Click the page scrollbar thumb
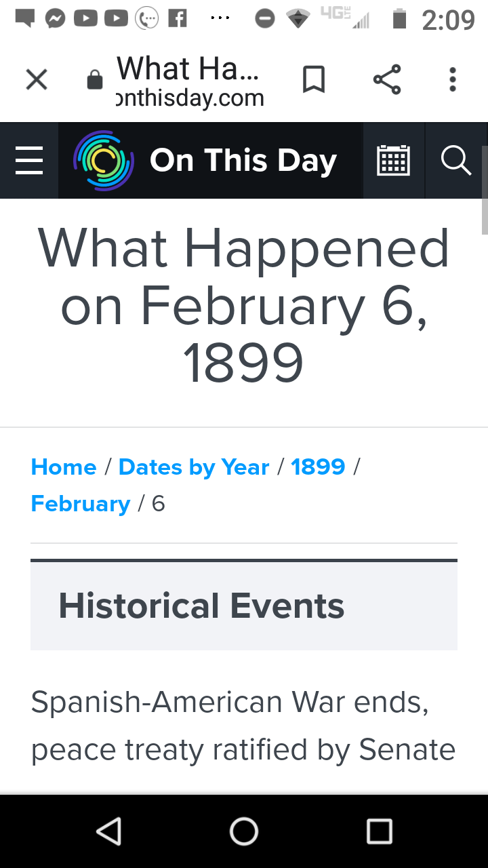The width and height of the screenshot is (488, 868). 484,190
